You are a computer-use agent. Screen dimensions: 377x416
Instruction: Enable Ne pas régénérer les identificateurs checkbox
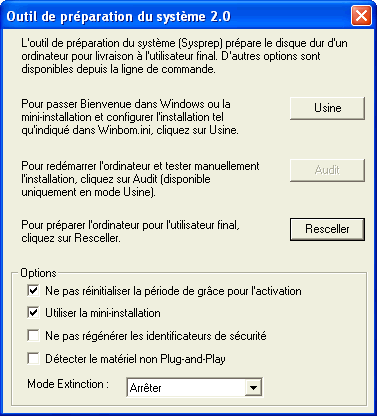pyautogui.click(x=33, y=335)
